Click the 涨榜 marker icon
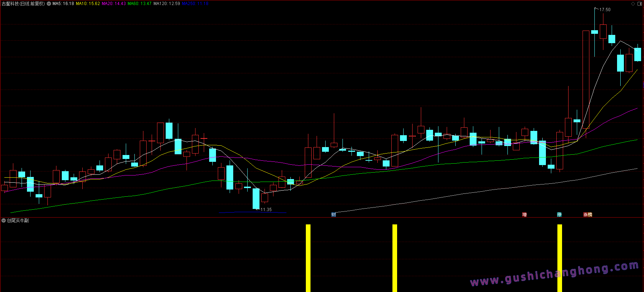The width and height of the screenshot is (644, 292). (x=588, y=215)
